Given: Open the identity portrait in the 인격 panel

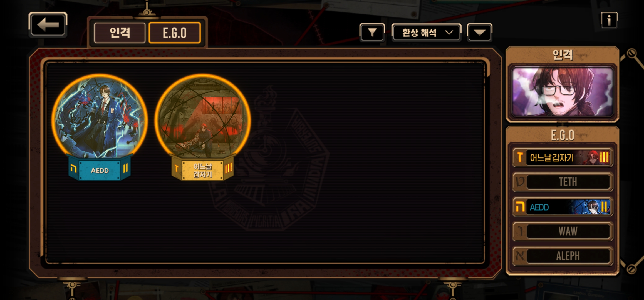Looking at the screenshot, I should pos(562,92).
